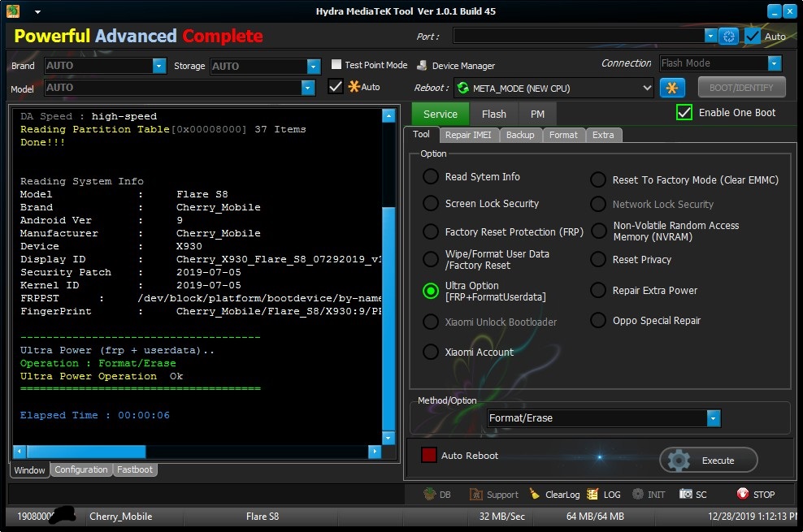Image resolution: width=803 pixels, height=532 pixels.
Task: Click the Support icon
Action: click(475, 494)
